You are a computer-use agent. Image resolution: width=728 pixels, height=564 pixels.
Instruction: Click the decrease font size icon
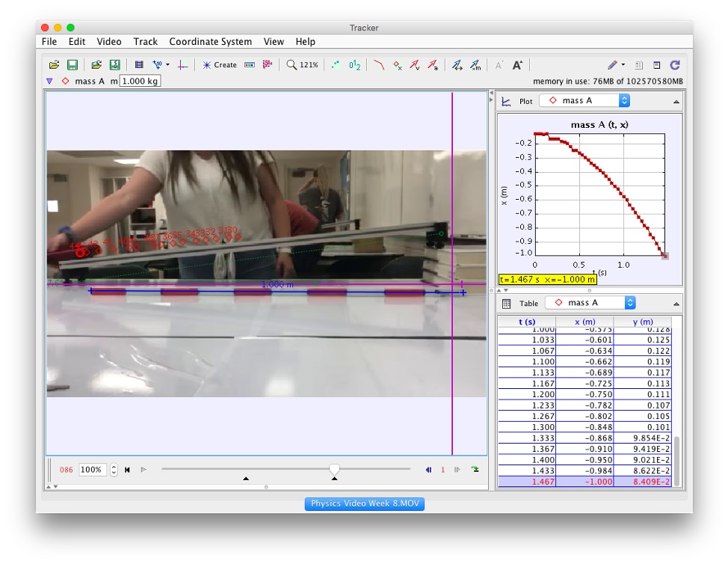coord(499,66)
